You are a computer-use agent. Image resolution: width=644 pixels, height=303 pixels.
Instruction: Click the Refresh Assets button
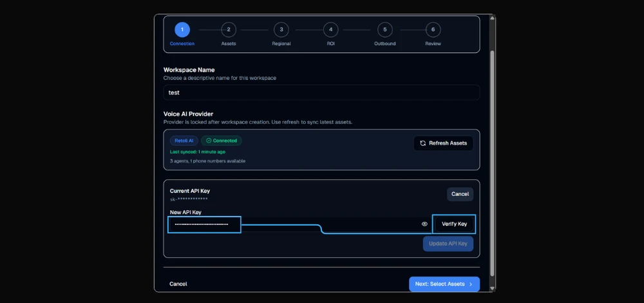pyautogui.click(x=443, y=144)
